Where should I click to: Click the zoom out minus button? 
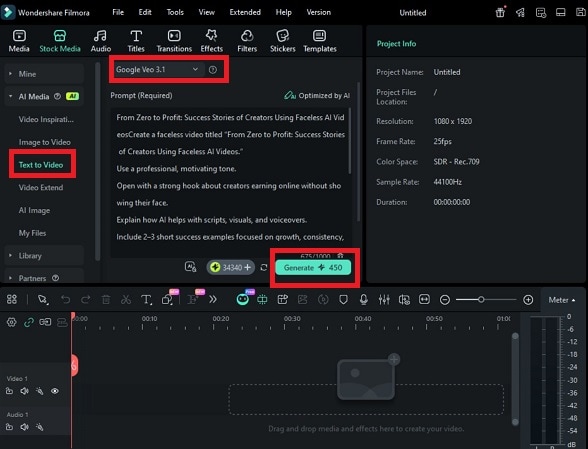pyautogui.click(x=445, y=300)
